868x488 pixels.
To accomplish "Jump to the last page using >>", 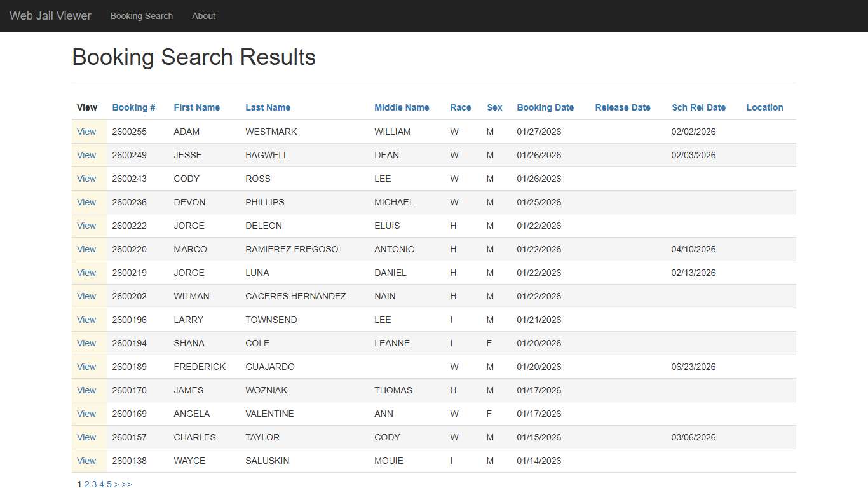I will click(126, 484).
